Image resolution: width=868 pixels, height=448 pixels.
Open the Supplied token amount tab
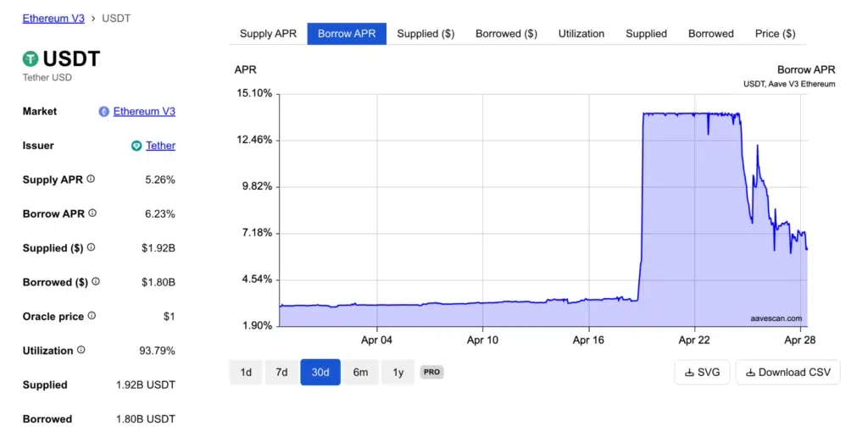(x=646, y=34)
